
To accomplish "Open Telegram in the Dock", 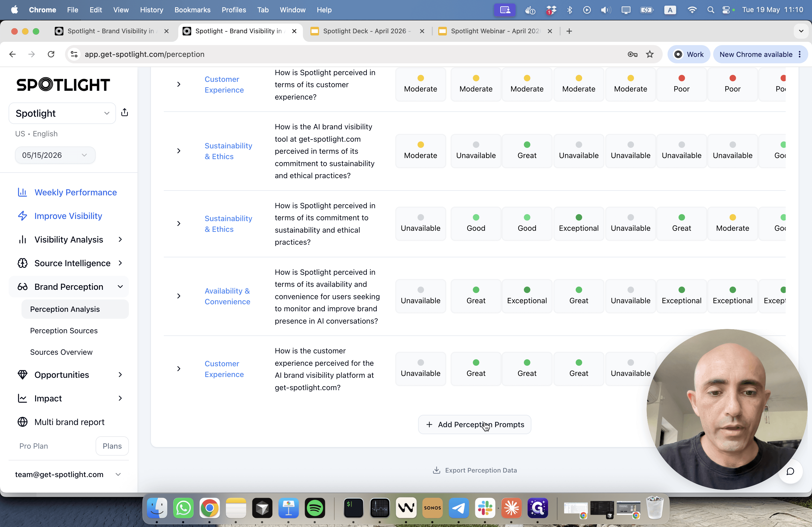I will coord(459,508).
